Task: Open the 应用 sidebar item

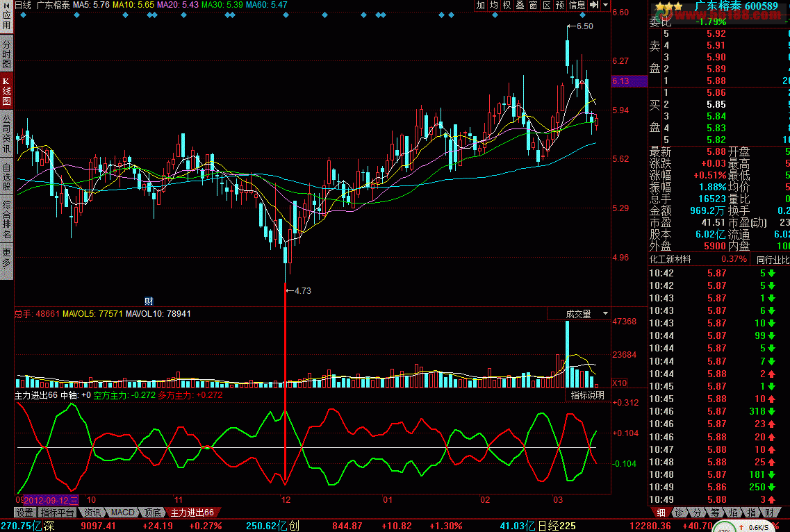Action: (x=6, y=20)
